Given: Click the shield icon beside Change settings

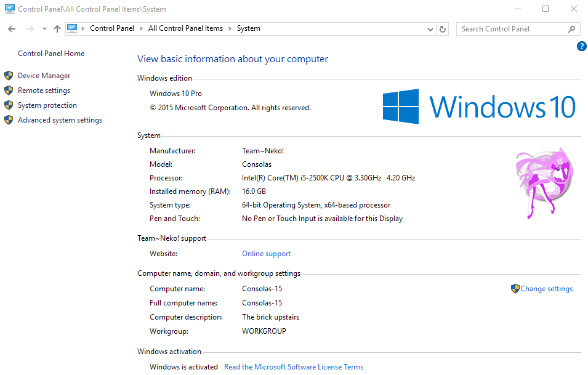Looking at the screenshot, I should [x=515, y=288].
